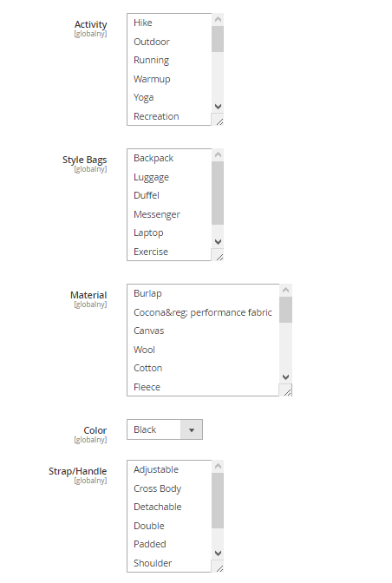The height and width of the screenshot is (583, 392).
Task: Click the Activity list scroll-up arrow
Action: click(218, 20)
